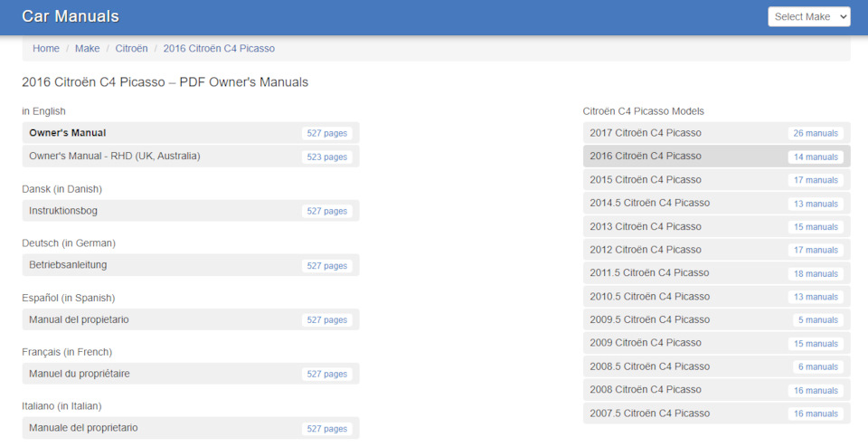Click 17 manuals badge for 2015 model
The image size is (868, 447).
[x=816, y=180]
